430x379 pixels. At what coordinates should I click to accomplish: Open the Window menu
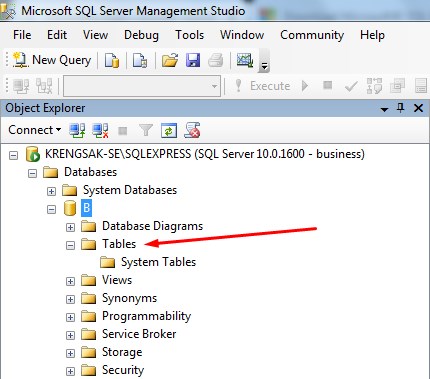tap(242, 35)
